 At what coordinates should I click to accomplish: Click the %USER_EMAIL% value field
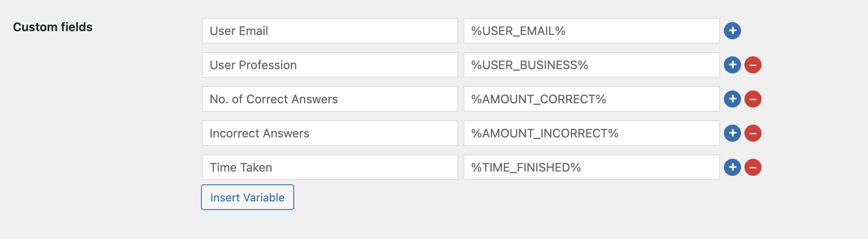pos(591,31)
